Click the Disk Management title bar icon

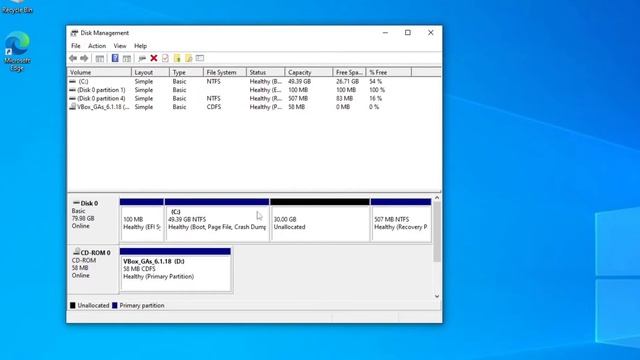click(74, 33)
